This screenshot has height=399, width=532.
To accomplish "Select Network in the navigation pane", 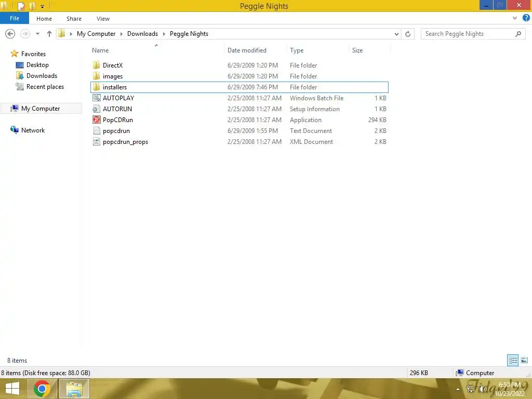I will (x=33, y=130).
